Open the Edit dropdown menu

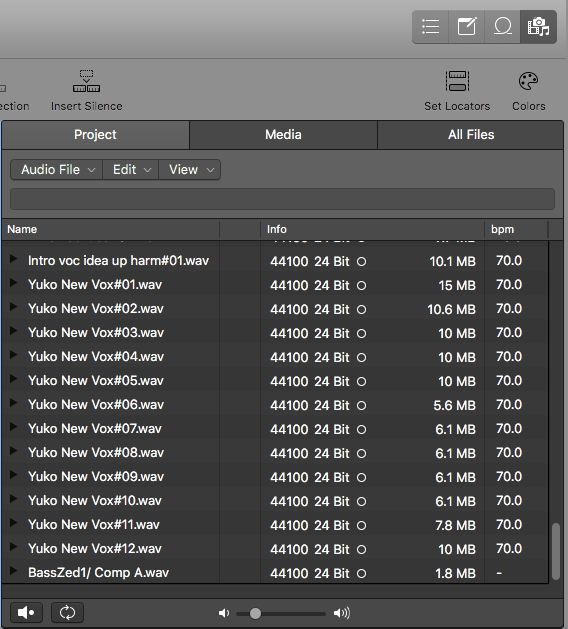(131, 170)
